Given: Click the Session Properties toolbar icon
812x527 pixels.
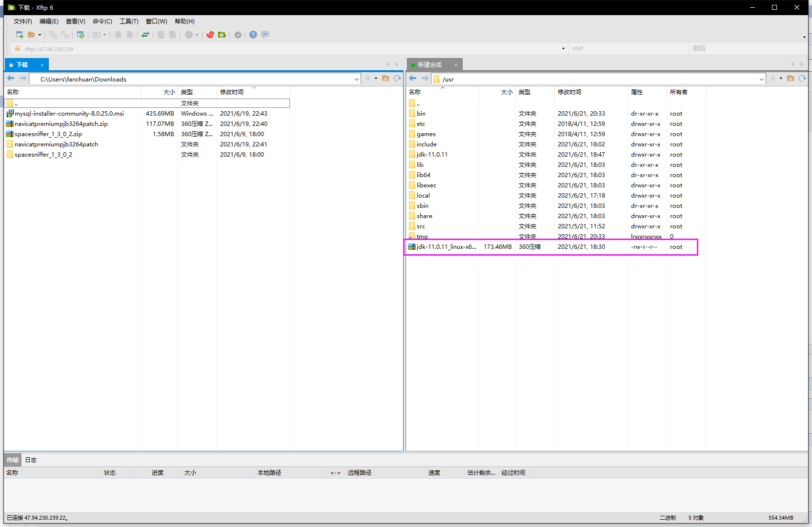Looking at the screenshot, I should pyautogui.click(x=81, y=35).
